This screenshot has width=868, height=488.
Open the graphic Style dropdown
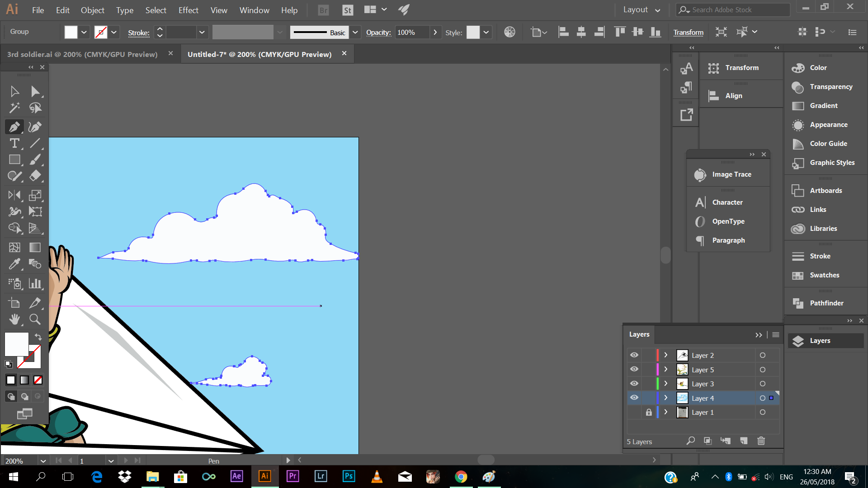coord(486,32)
